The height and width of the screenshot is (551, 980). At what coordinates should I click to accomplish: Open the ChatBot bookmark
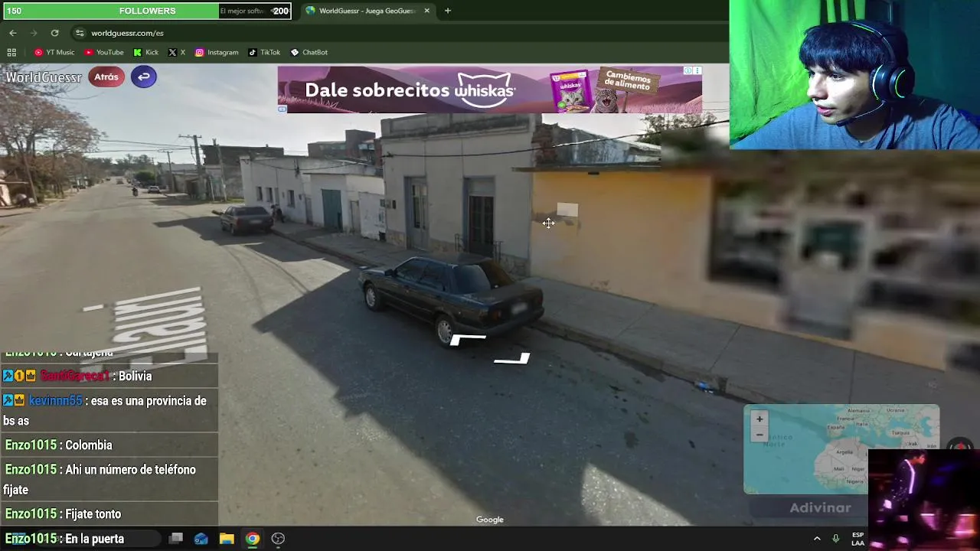tap(309, 52)
